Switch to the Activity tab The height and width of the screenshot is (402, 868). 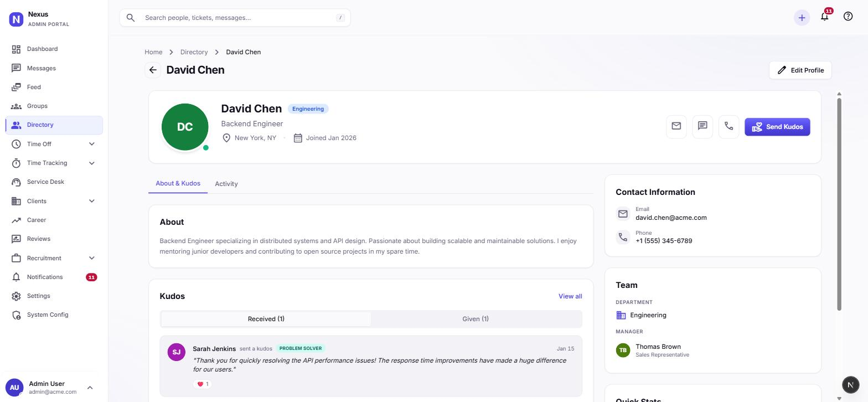coord(226,184)
